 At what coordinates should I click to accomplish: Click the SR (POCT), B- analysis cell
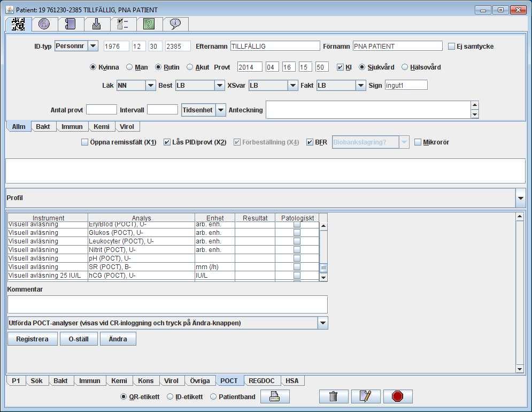pos(141,266)
